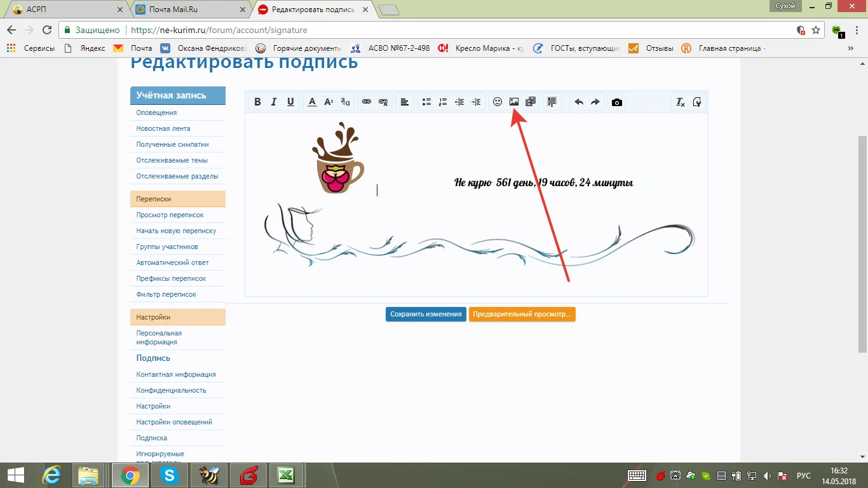Open the font family dropdown
Image resolution: width=868 pixels, height=488 pixels.
click(x=345, y=102)
